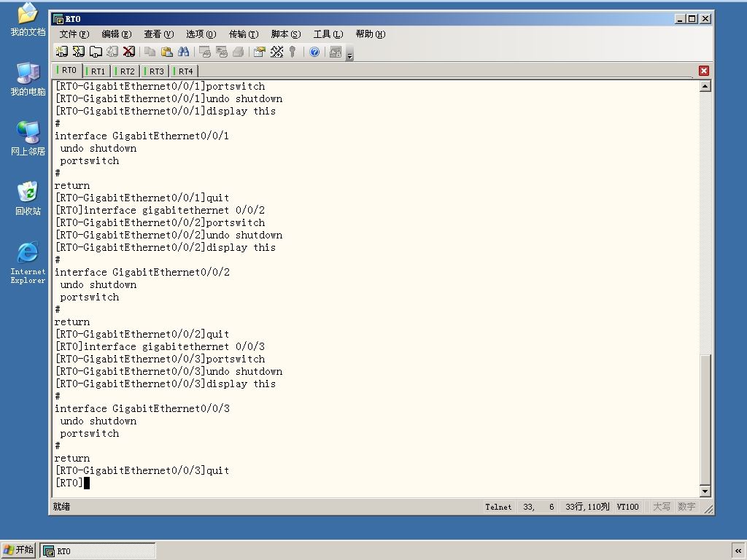Click the Disconnect red X toolbar icon
747x560 pixels.
click(x=129, y=52)
